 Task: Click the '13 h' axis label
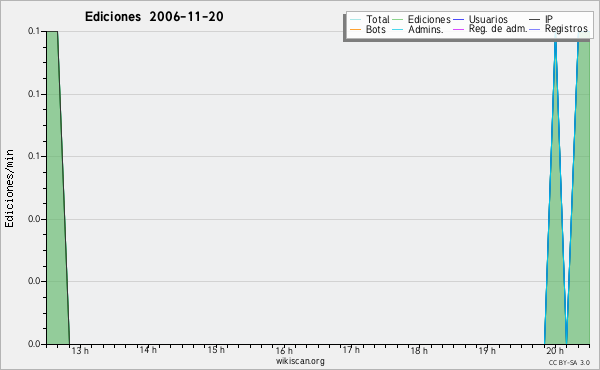[80, 350]
